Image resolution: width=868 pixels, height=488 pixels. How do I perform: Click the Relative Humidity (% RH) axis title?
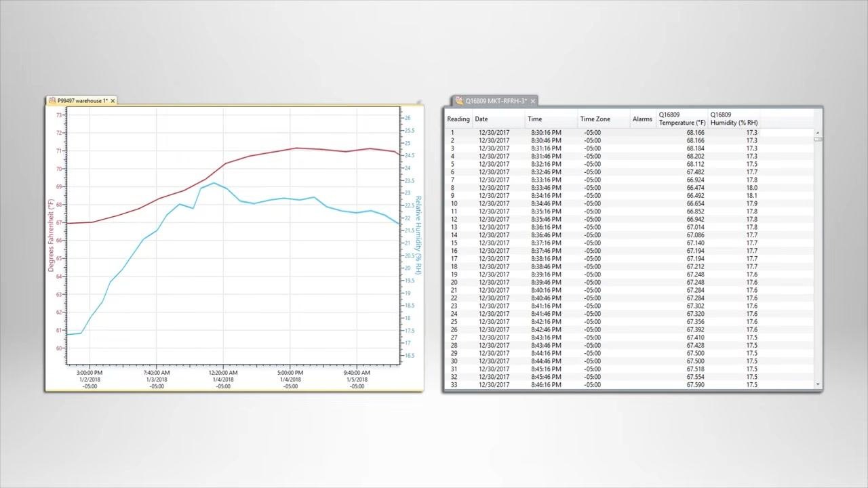[x=418, y=235]
